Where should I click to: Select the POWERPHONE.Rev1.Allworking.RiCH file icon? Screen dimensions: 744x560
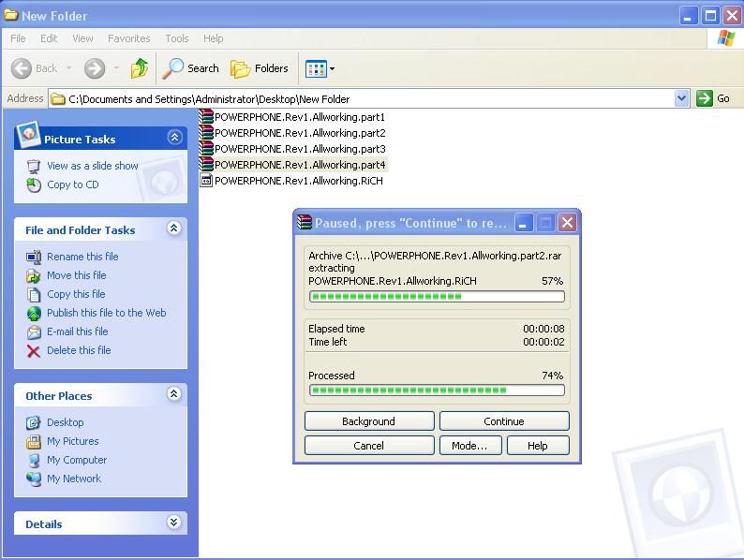(206, 180)
